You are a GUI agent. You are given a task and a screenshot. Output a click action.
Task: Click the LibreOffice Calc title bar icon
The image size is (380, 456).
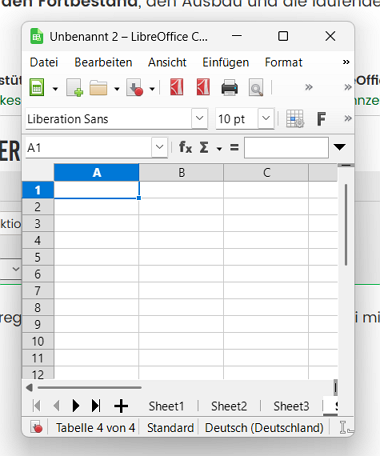click(37, 36)
